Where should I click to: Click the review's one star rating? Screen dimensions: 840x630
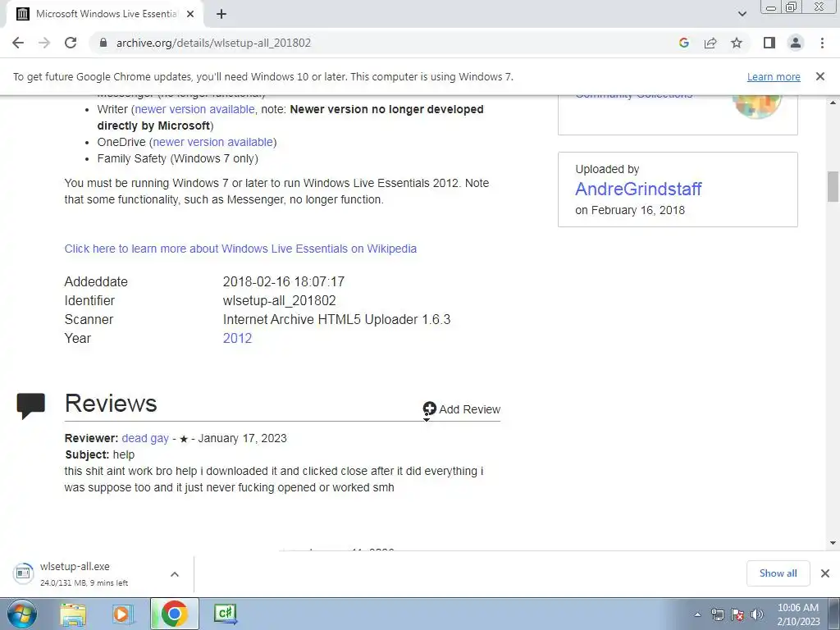(x=184, y=439)
